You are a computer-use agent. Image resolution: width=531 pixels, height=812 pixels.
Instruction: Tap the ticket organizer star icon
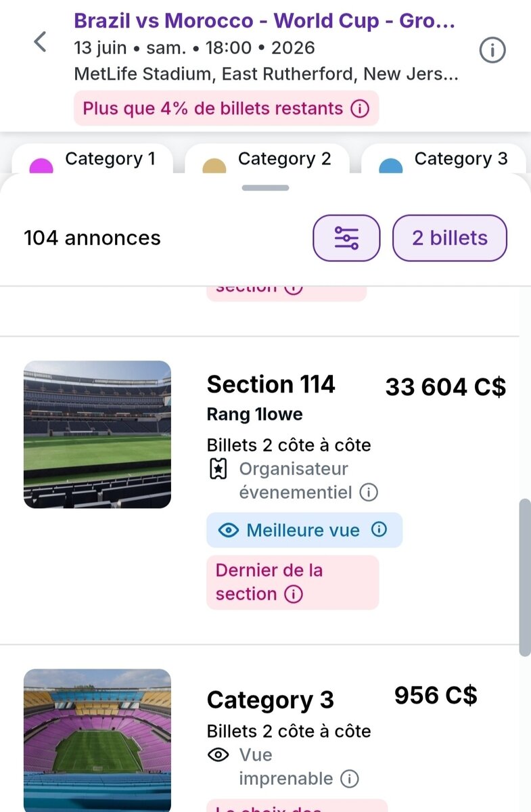click(218, 470)
